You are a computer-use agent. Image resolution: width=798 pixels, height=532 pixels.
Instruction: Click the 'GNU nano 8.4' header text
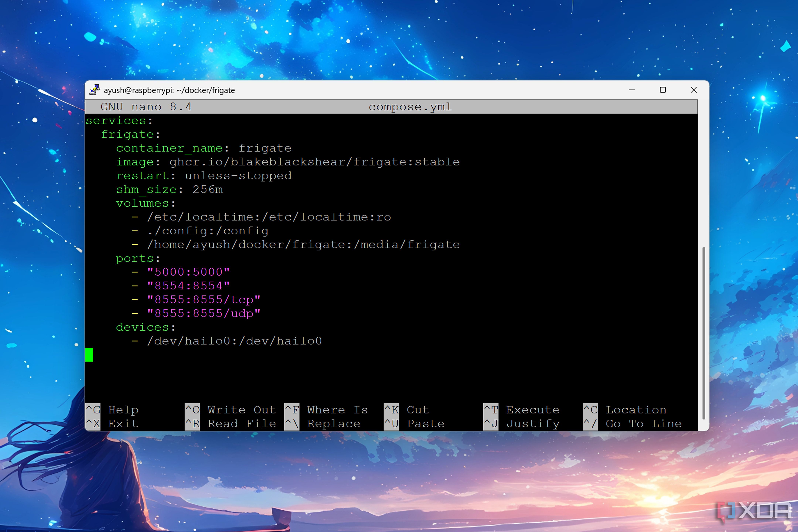pyautogui.click(x=146, y=107)
